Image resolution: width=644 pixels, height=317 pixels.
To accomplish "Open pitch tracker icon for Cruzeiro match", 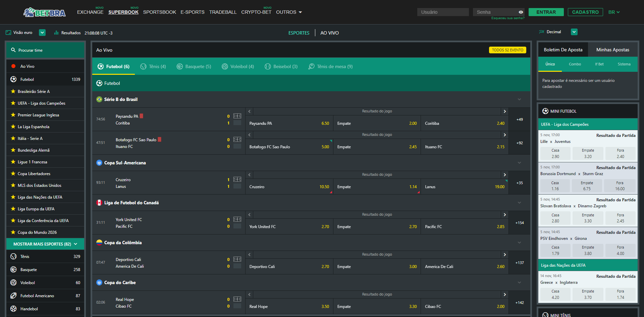I will click(x=237, y=179).
